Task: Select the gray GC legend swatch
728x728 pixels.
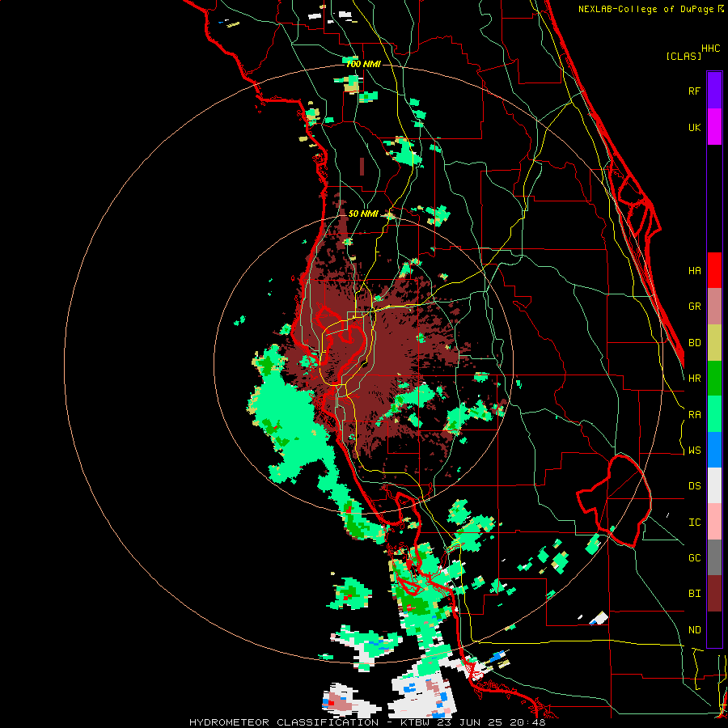Action: [714, 557]
